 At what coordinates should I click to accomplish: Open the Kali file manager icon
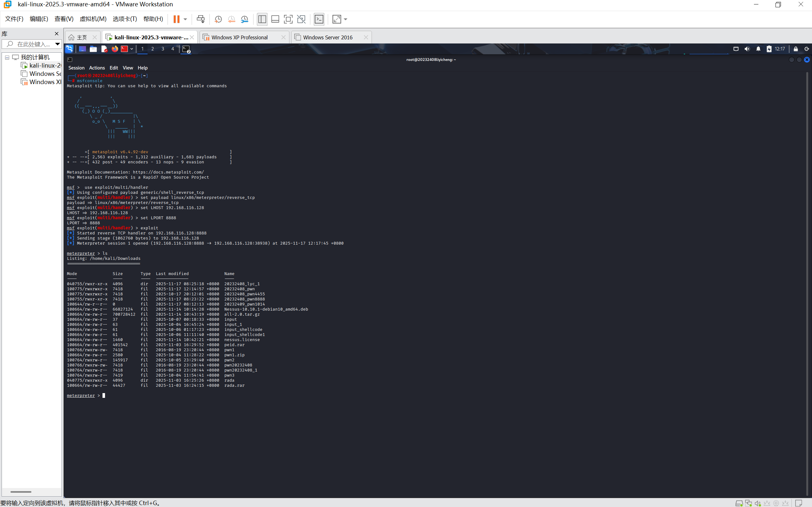[93, 49]
